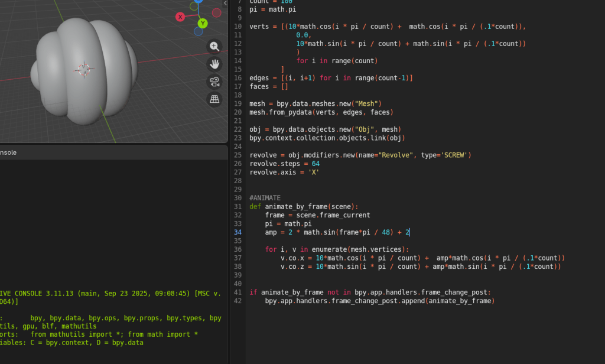This screenshot has height=364, width=605.
Task: Place the cursor on the #ANIMATE comment
Action: point(265,198)
